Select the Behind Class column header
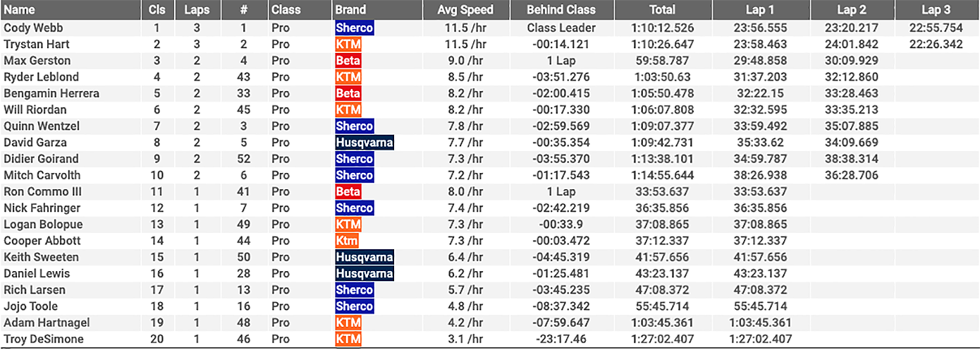The height and width of the screenshot is (353, 980). [x=561, y=10]
